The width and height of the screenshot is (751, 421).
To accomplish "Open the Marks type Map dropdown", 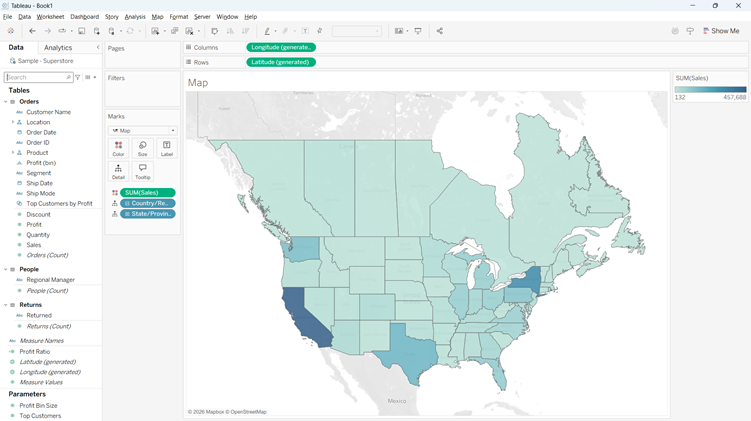I will pyautogui.click(x=143, y=130).
